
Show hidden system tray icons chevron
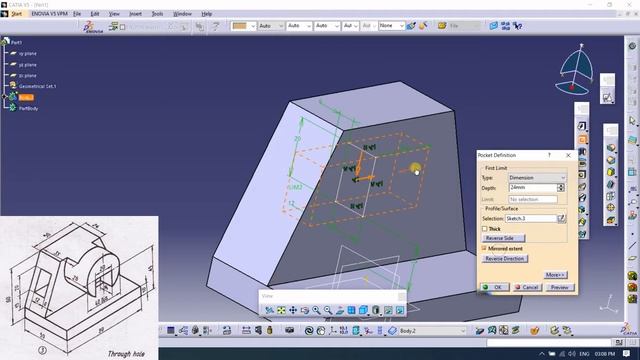(x=542, y=353)
